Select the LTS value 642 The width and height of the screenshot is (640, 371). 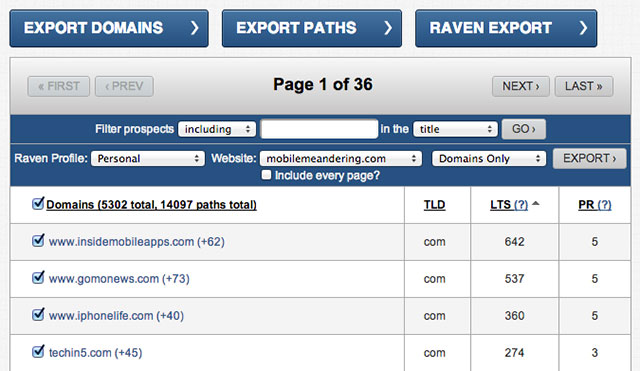514,242
